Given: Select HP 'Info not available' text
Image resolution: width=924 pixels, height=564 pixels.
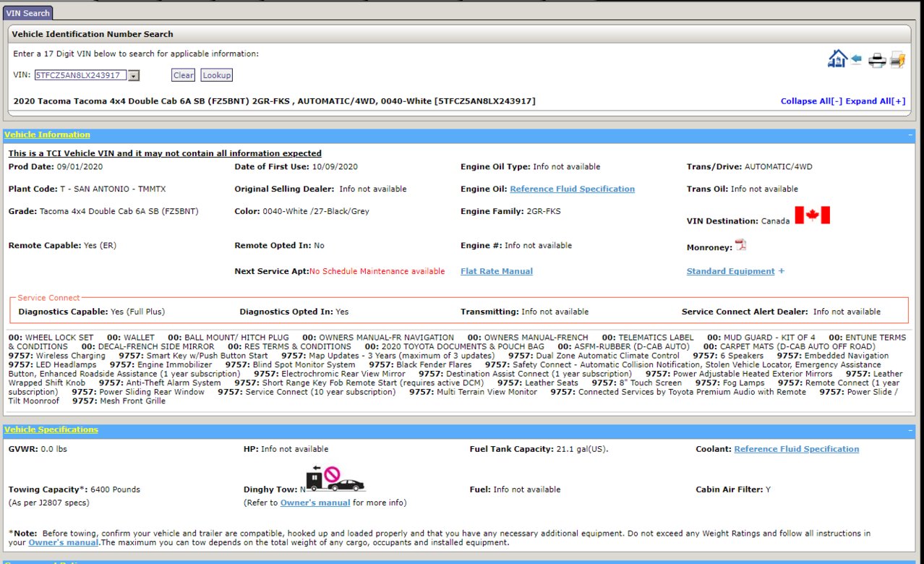Looking at the screenshot, I should (294, 449).
